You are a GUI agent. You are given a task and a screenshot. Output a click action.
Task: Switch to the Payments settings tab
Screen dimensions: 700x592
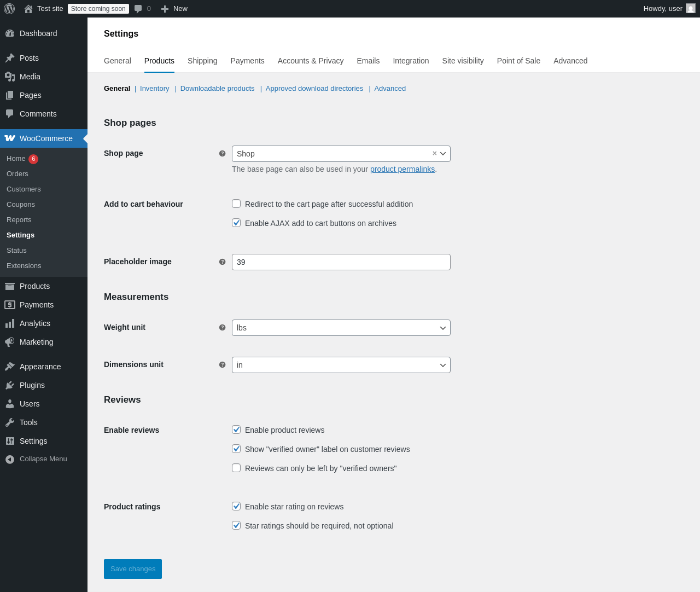click(x=247, y=61)
